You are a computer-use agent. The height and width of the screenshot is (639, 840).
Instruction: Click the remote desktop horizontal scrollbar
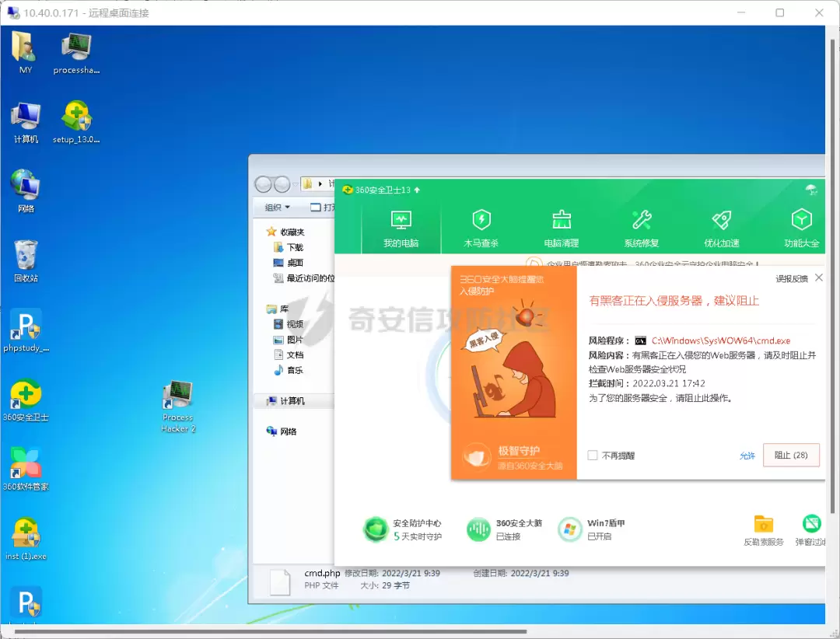[271, 631]
